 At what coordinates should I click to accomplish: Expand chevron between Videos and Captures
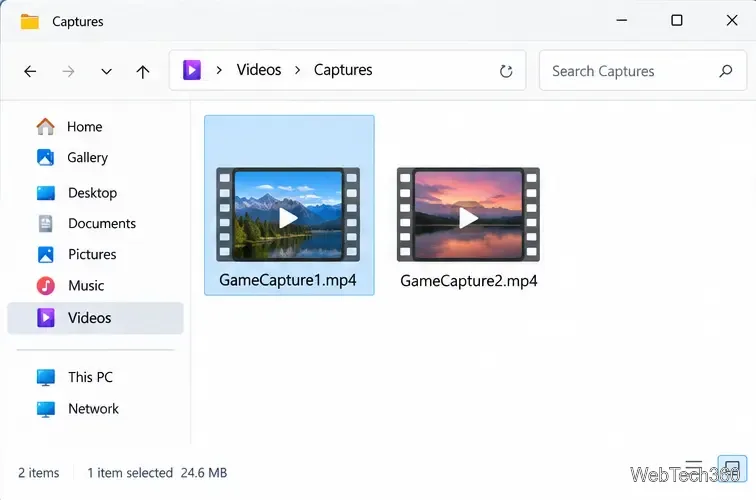tap(297, 70)
